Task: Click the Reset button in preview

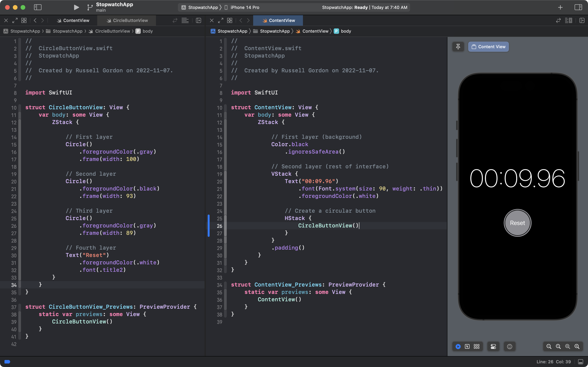Action: 517,223
